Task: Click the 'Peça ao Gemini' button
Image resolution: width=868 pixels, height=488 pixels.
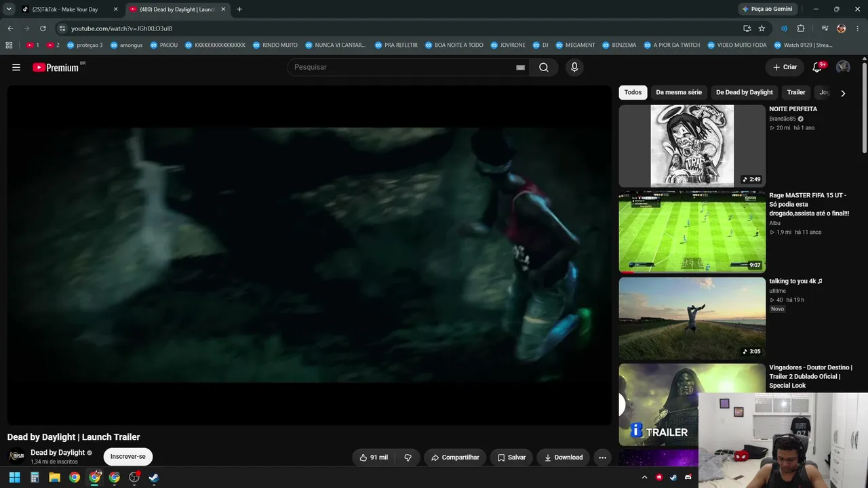Action: [767, 9]
